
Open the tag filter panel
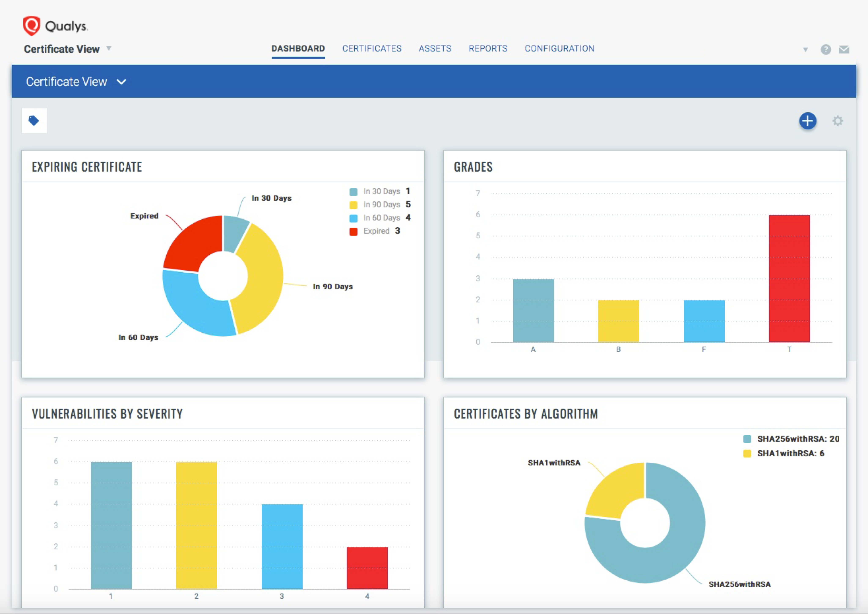click(34, 121)
